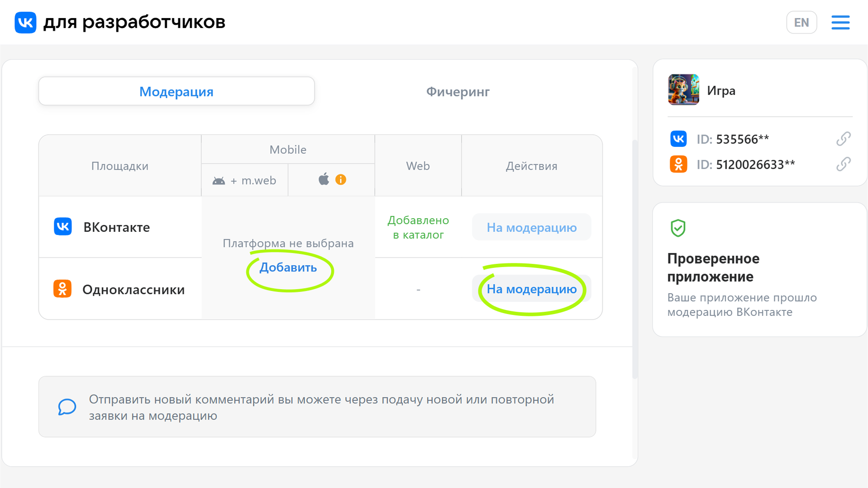This screenshot has height=488, width=868.
Task: Click Добавить to add mobile platform
Action: pos(288,267)
